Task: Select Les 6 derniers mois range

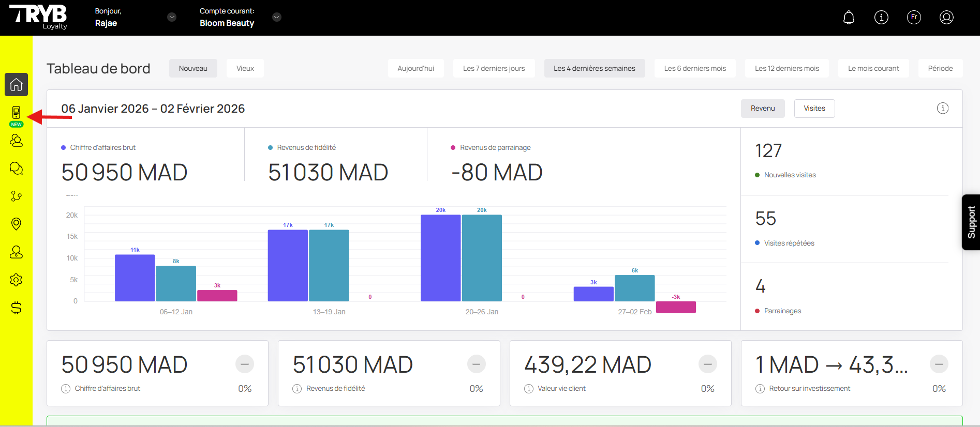Action: pyautogui.click(x=695, y=68)
